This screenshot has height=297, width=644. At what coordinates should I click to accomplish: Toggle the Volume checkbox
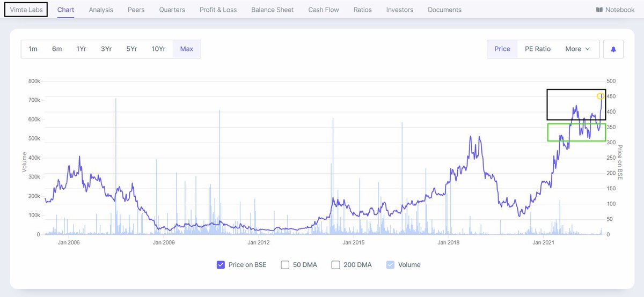pyautogui.click(x=390, y=265)
